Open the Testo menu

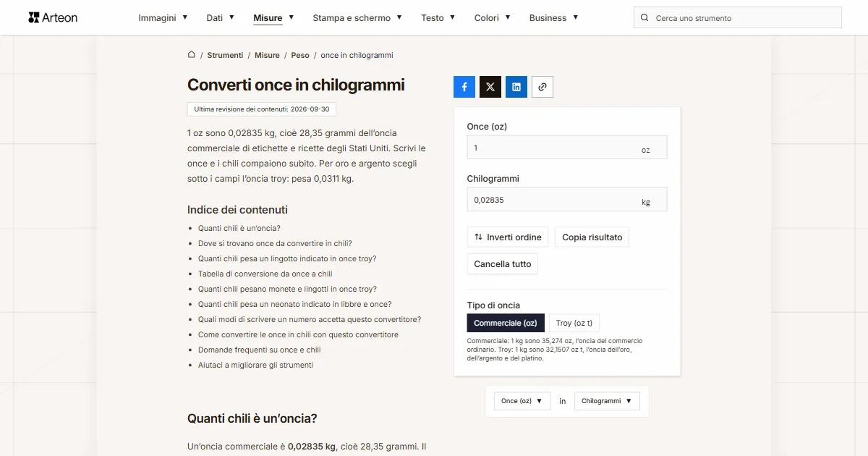click(x=438, y=18)
